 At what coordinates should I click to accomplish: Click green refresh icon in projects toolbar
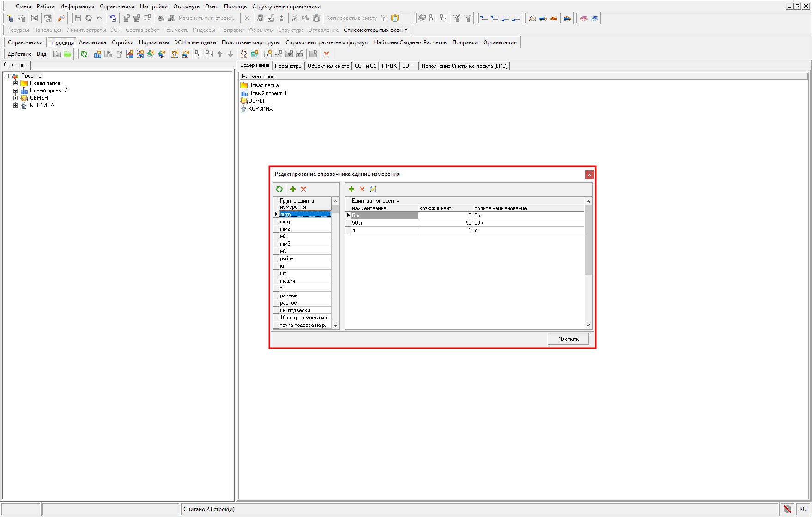[x=84, y=54]
